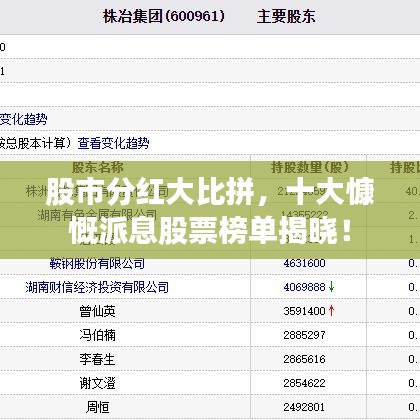This screenshot has height=420, width=420.
Task: Select shareholder name 曾仙英
Action: (97, 311)
